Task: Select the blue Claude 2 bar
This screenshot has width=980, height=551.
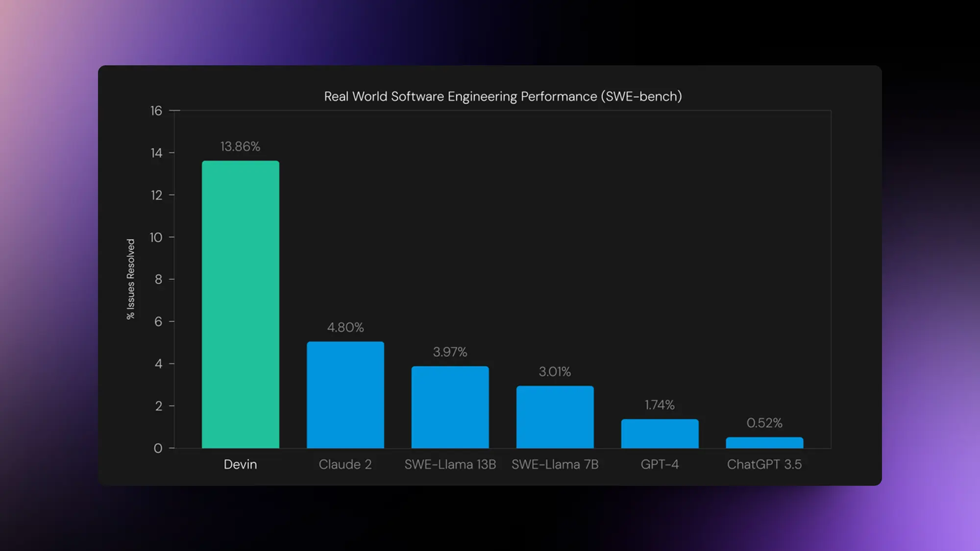Action: tap(345, 395)
